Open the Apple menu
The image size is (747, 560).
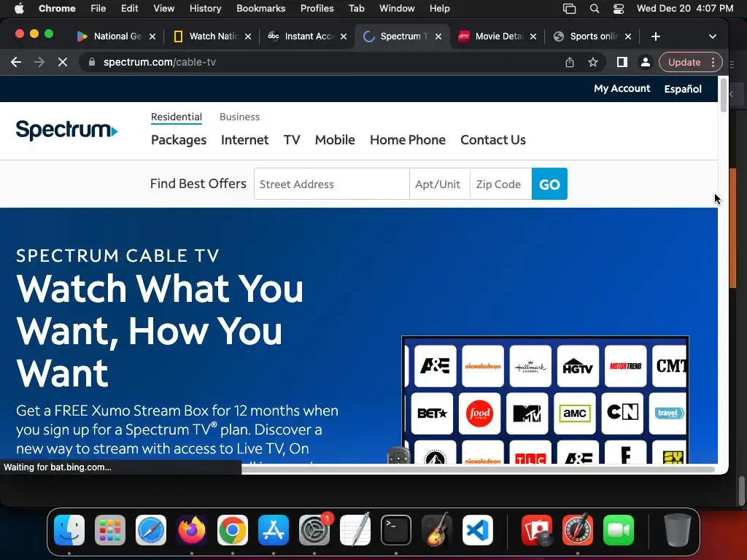19,9
